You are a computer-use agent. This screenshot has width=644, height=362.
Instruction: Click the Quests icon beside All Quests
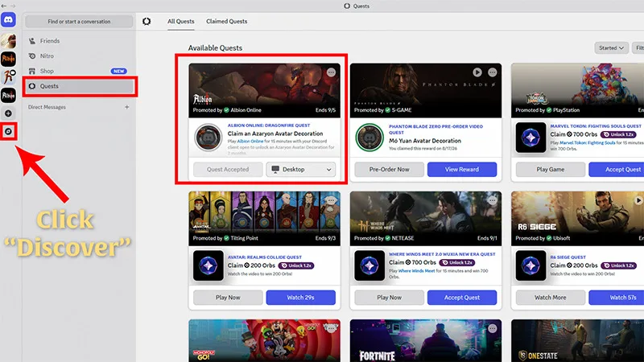[x=147, y=22]
